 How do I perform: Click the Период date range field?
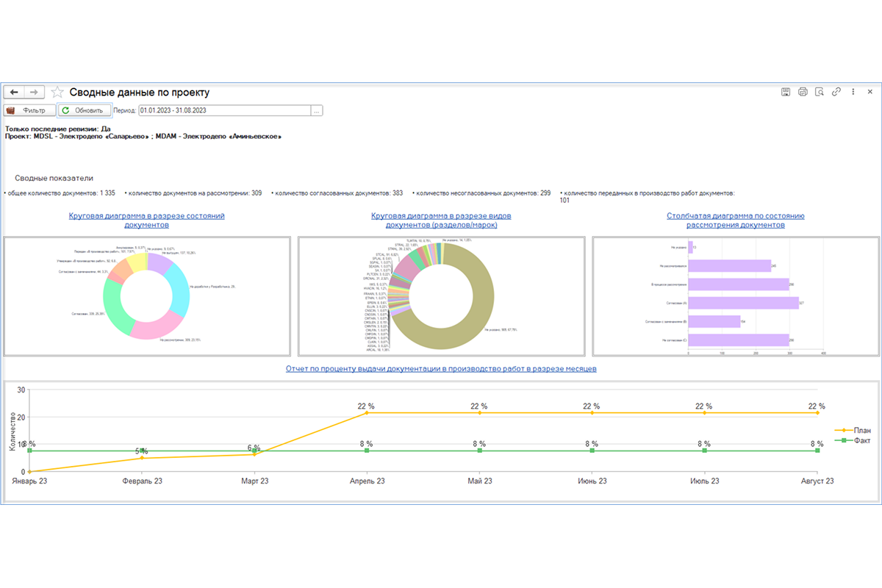point(224,110)
